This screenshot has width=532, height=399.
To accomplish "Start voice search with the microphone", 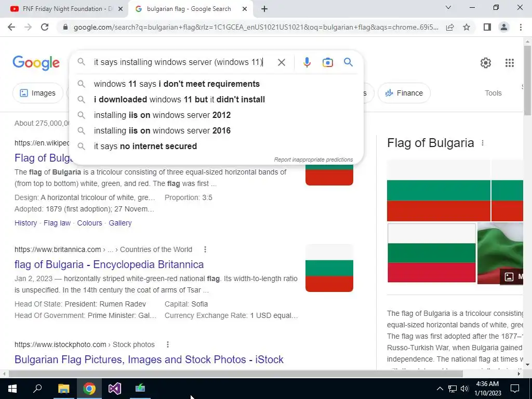I will (x=307, y=62).
